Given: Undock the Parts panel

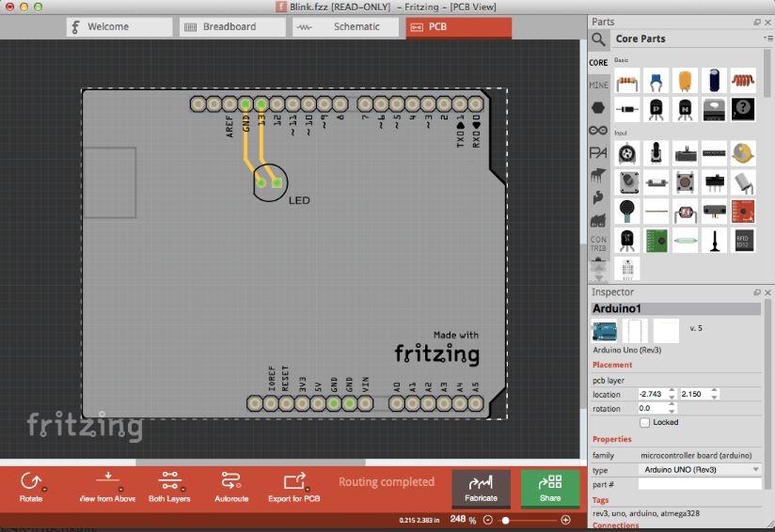Looking at the screenshot, I should click(x=757, y=23).
